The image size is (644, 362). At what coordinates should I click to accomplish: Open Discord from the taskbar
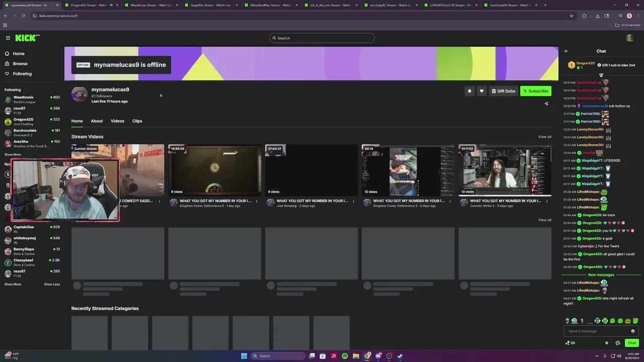[x=378, y=356]
